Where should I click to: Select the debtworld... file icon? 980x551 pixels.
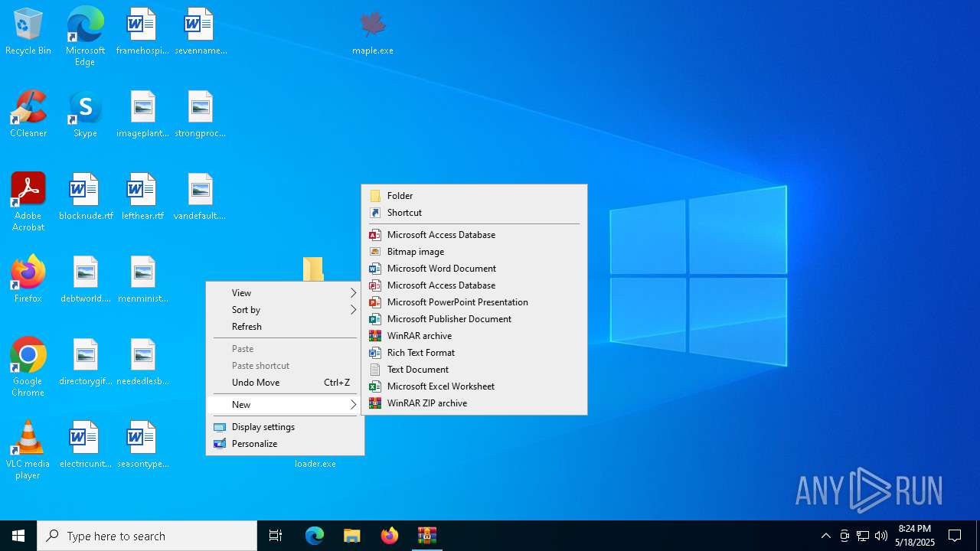click(85, 279)
